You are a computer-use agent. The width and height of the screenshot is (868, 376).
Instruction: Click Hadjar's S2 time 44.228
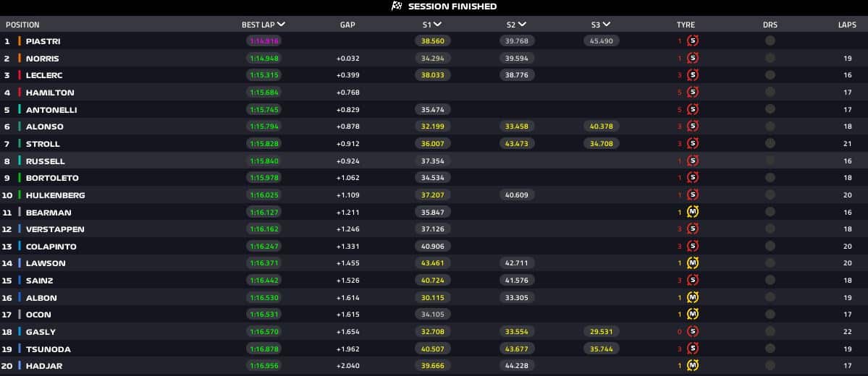[x=517, y=366]
